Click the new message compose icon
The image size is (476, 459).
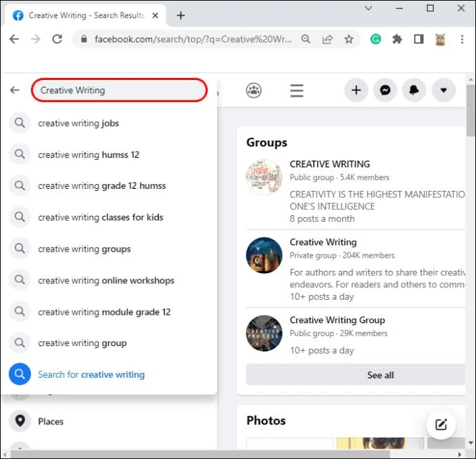[441, 425]
